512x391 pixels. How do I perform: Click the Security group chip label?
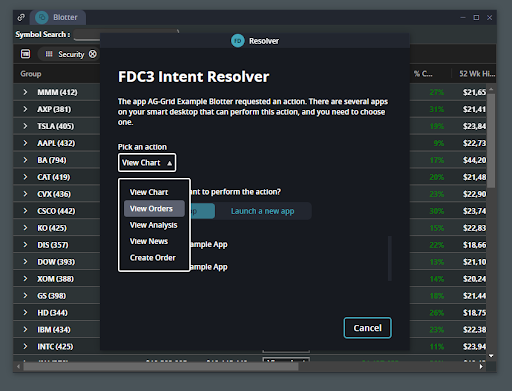tap(71, 54)
